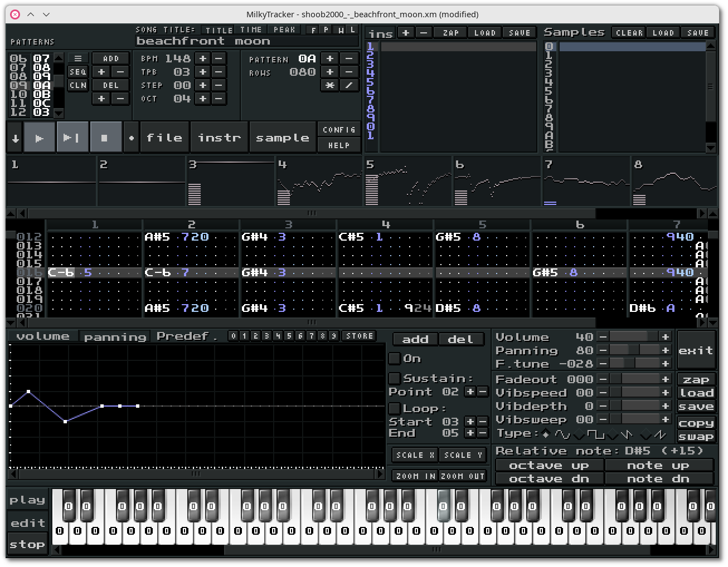
Task: Increase TPB value by one
Action: 203,72
